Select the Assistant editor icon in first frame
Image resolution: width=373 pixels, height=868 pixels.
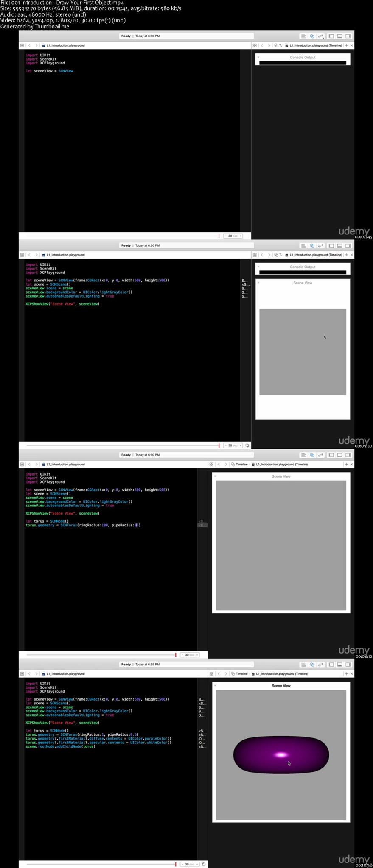(x=312, y=36)
